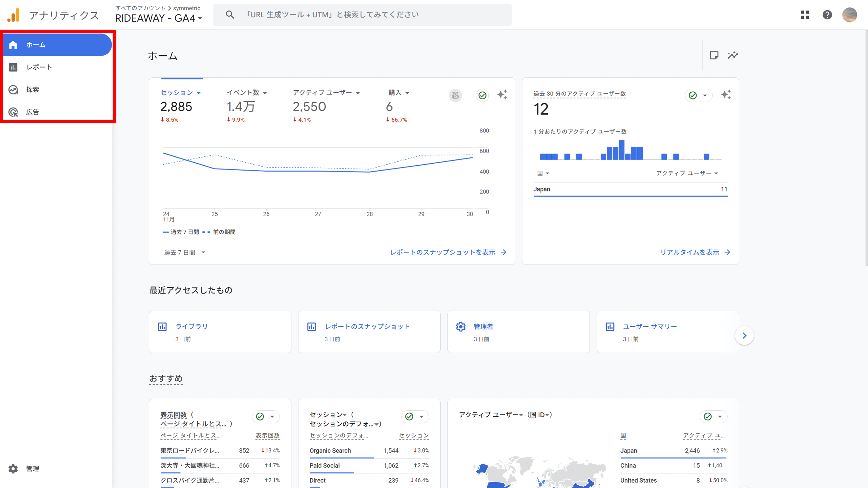Expand the 過去 7 日間 date range dropdown

(184, 252)
